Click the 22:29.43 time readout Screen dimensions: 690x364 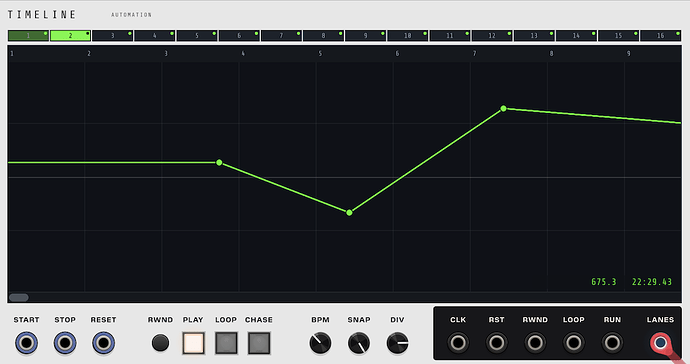(x=652, y=282)
